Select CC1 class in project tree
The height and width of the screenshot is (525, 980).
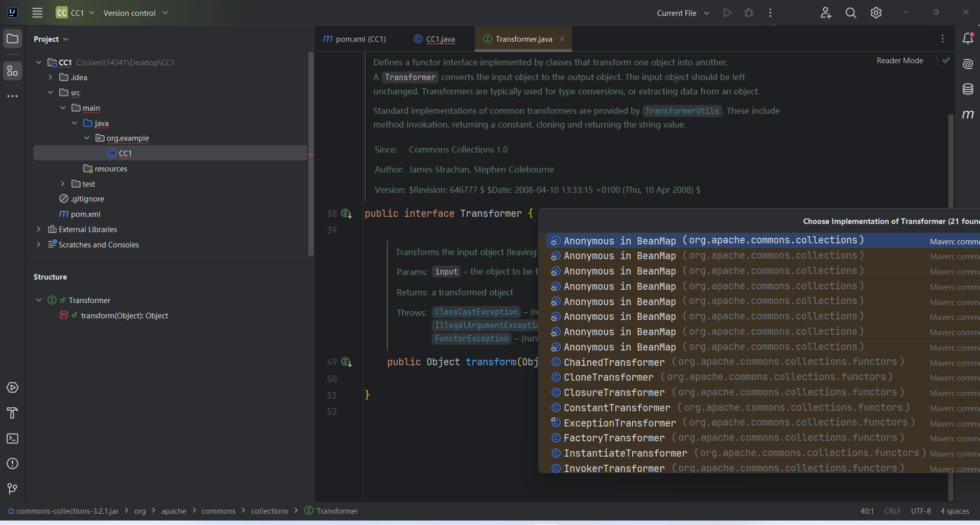pos(170,153)
